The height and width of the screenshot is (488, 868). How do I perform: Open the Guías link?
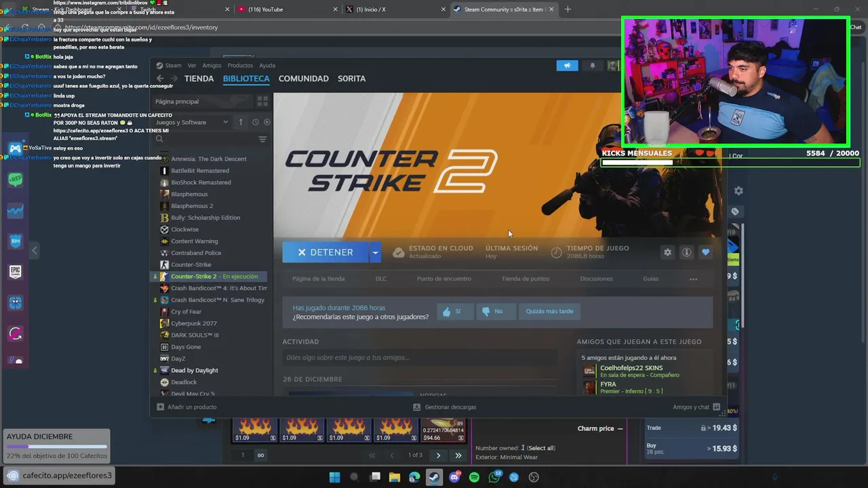(x=650, y=279)
